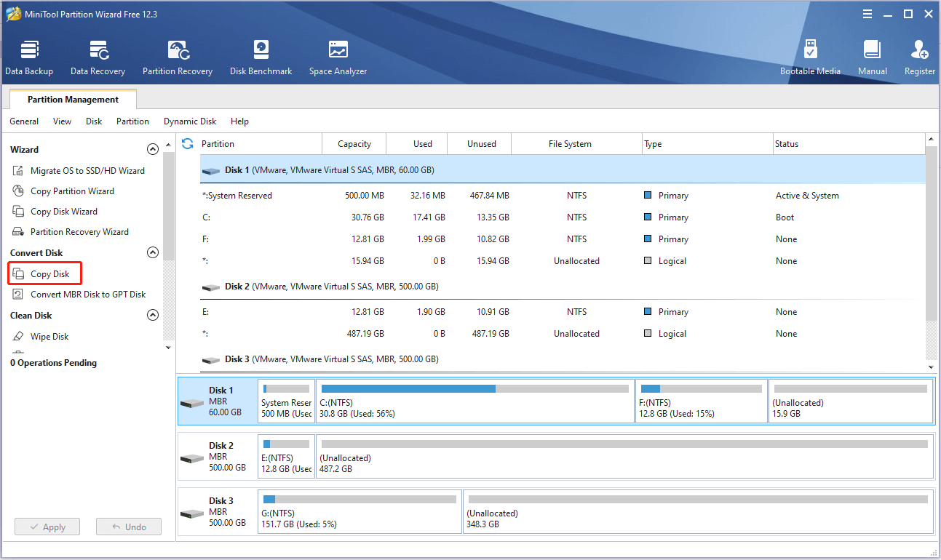
Task: Click F:(NTFS) block in disk map
Action: [x=702, y=401]
